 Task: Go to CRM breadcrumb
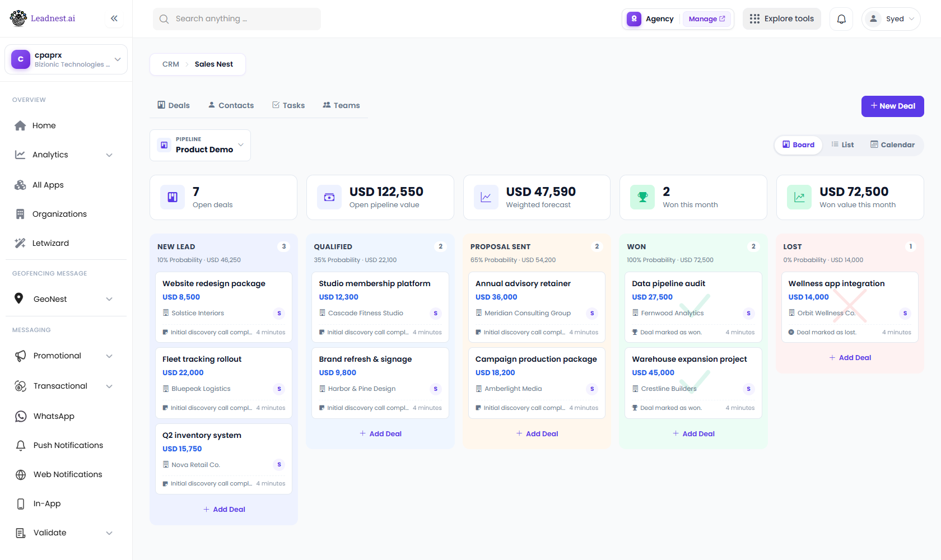coord(171,64)
